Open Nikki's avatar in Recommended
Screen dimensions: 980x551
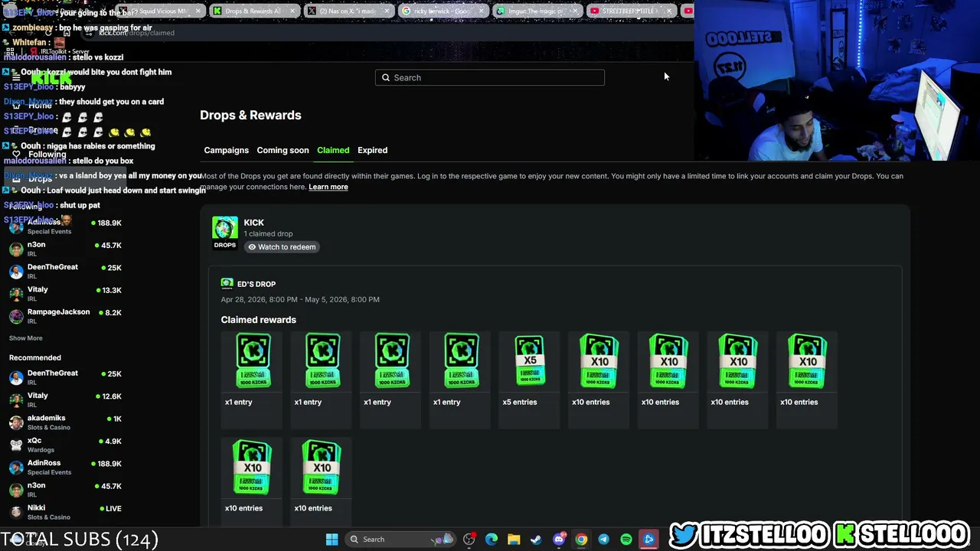click(16, 512)
